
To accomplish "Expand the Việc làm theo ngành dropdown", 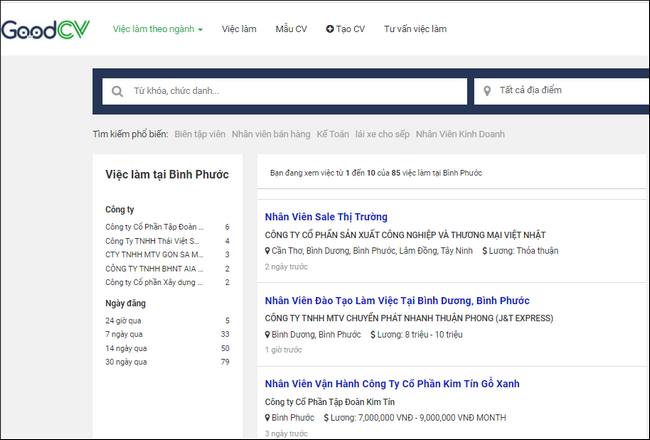I will pos(158,29).
